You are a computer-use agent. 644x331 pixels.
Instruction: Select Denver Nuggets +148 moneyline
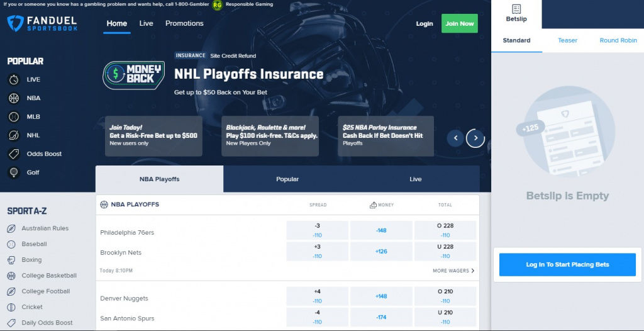pos(381,296)
